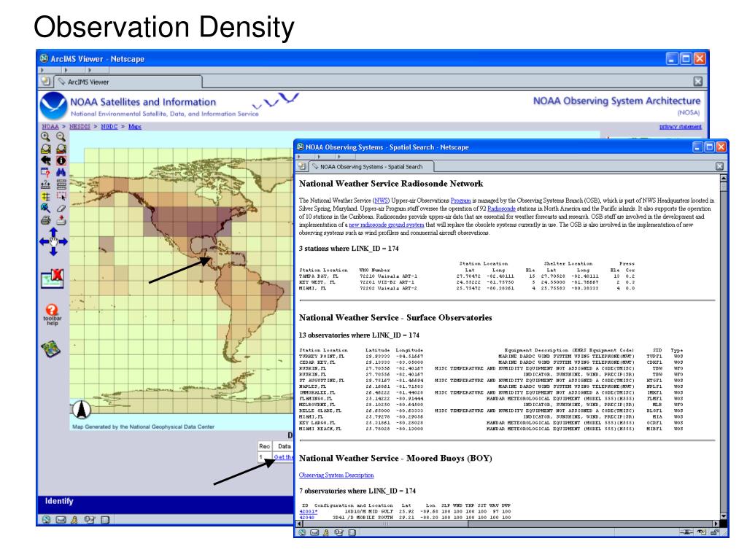This screenshot has width=747, height=560.
Task: Open the query tool with red question mark
Action: [46, 172]
